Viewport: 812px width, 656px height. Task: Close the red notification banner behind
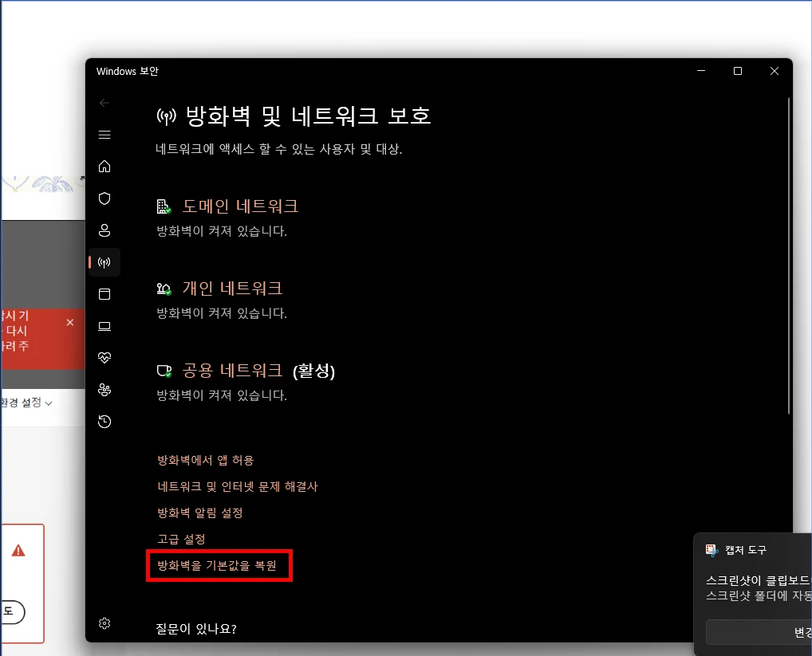pyautogui.click(x=70, y=322)
